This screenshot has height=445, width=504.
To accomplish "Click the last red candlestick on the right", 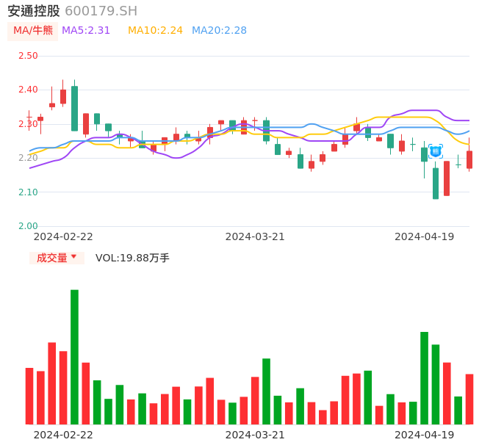I will (469, 159).
